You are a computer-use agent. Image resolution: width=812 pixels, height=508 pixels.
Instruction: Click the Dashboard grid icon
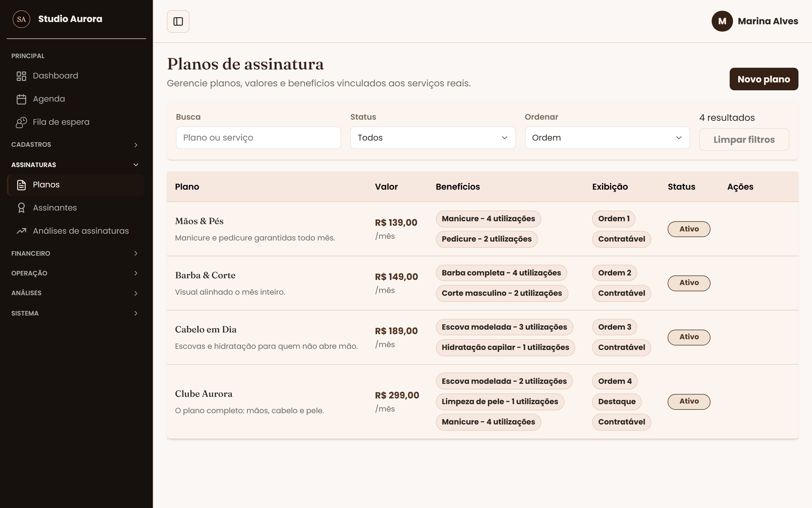[x=21, y=76]
